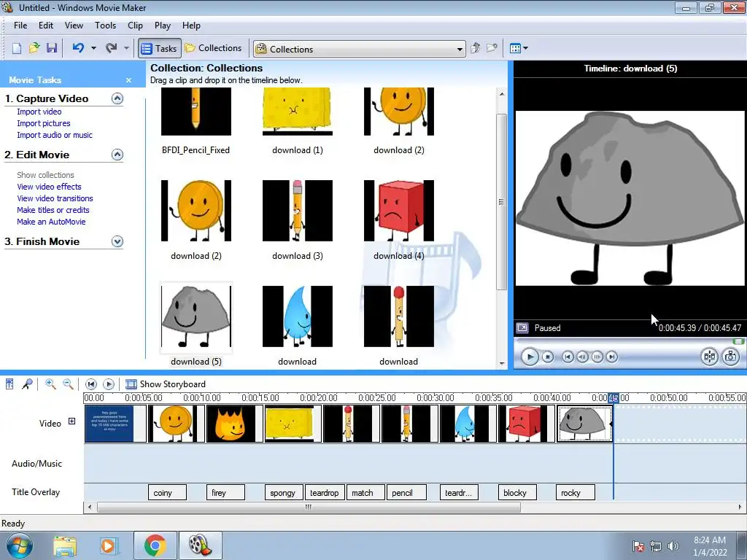Stop the preview playback
The image size is (747, 560).
click(x=548, y=357)
